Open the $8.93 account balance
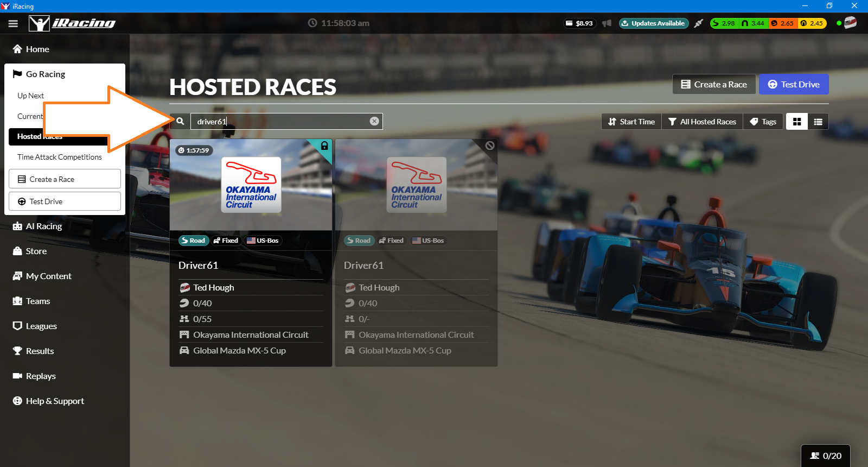 point(579,23)
